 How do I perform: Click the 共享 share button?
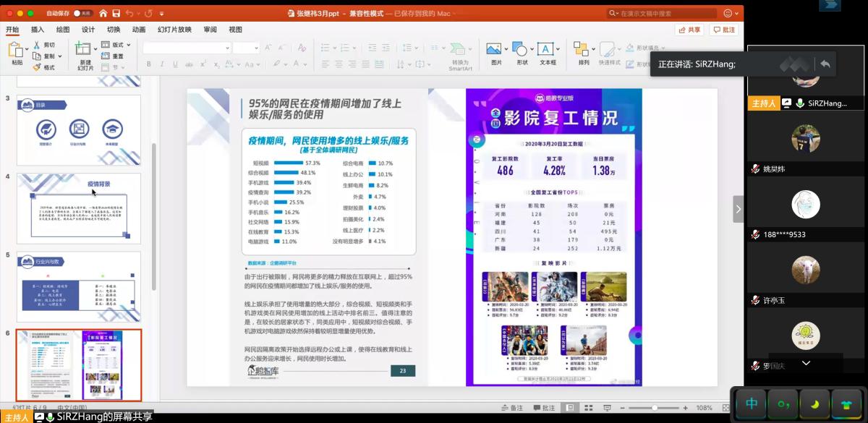pos(689,30)
